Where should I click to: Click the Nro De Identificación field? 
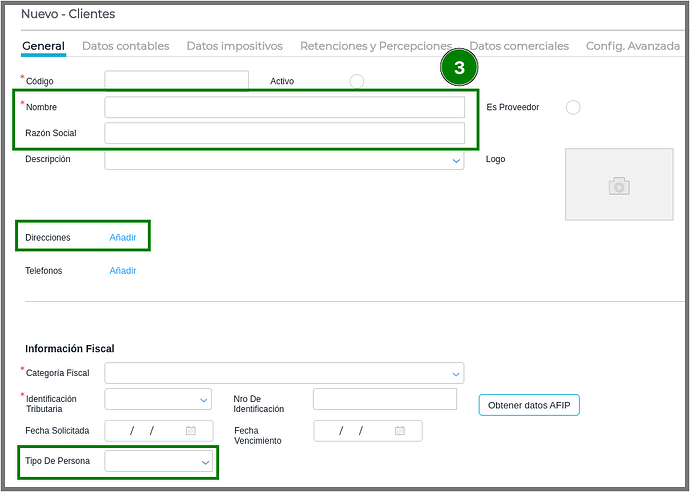point(384,400)
